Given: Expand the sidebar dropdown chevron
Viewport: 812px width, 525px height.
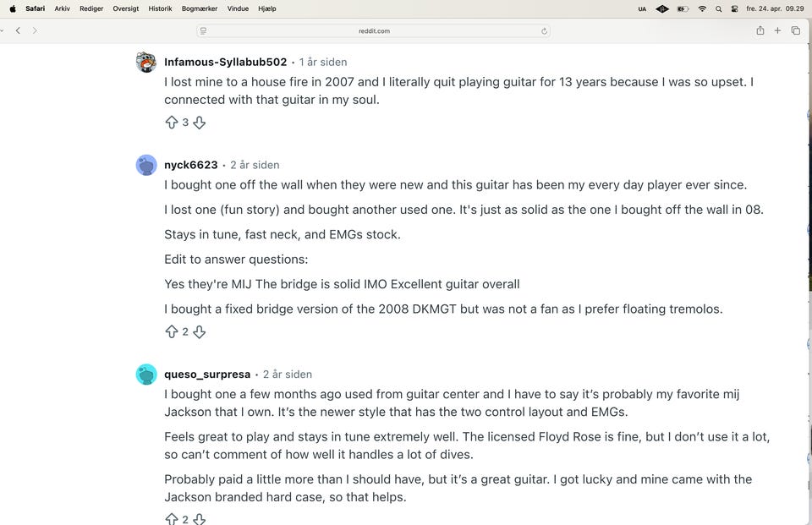Looking at the screenshot, I should [3, 30].
